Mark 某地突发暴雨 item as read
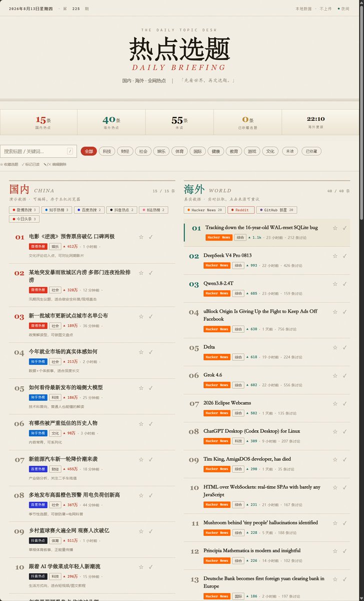The height and width of the screenshot is (601, 364). [151, 273]
